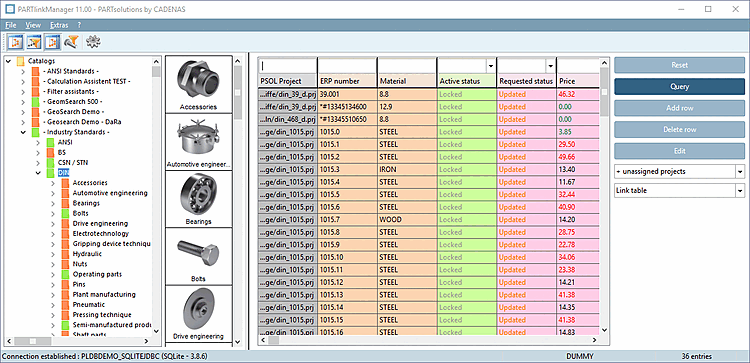The image size is (750, 363).
Task: Click the bolt-with-funnel filter toolbar icon
Action: tap(71, 42)
